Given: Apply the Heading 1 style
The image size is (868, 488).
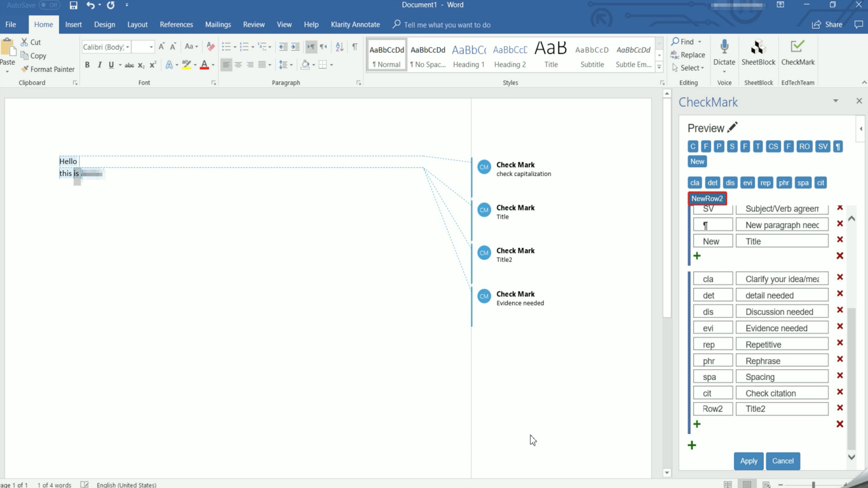Looking at the screenshot, I should 469,55.
